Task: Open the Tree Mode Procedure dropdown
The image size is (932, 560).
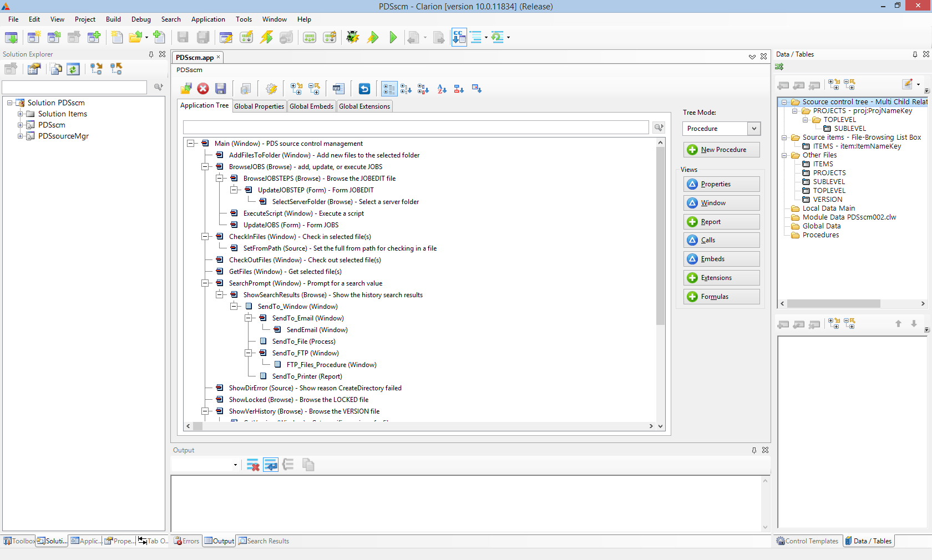Action: click(x=754, y=129)
